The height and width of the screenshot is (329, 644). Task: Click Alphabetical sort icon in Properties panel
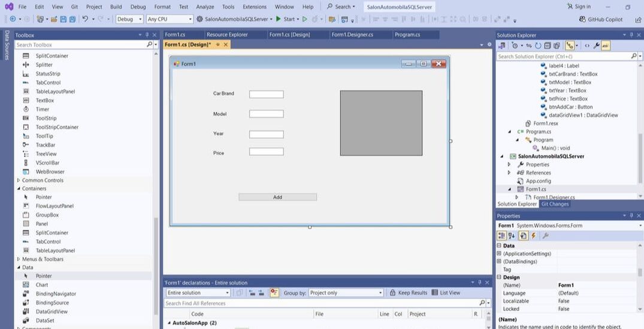pyautogui.click(x=512, y=236)
